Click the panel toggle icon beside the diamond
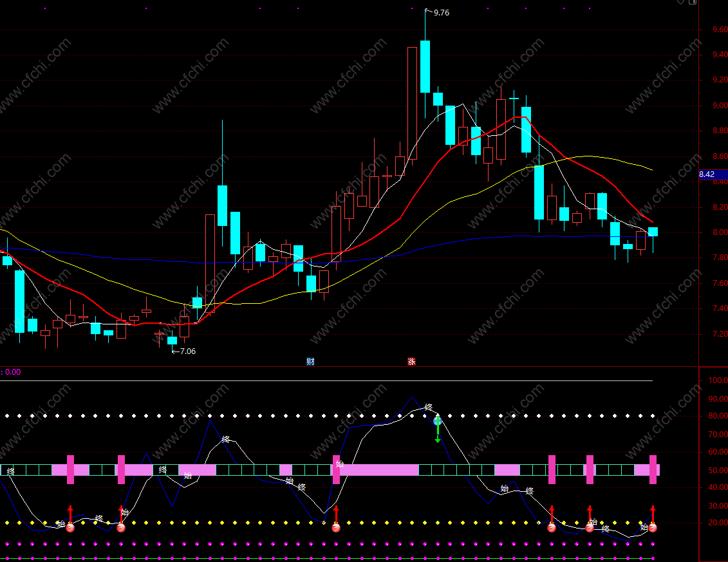 pos(692,2)
